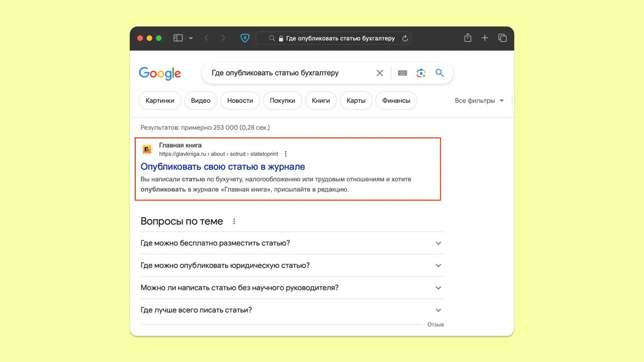
Task: Expand «Где можно бесплатно разместить статью?» question
Action: [x=438, y=243]
